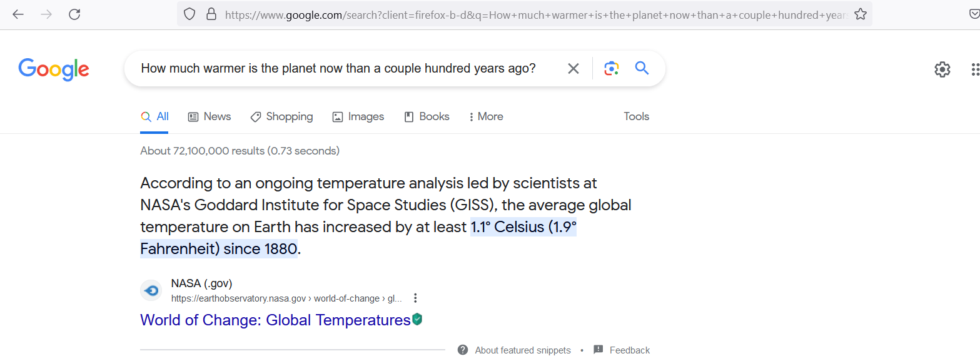Reload the page with refresh icon
980x361 pixels.
coord(74,14)
